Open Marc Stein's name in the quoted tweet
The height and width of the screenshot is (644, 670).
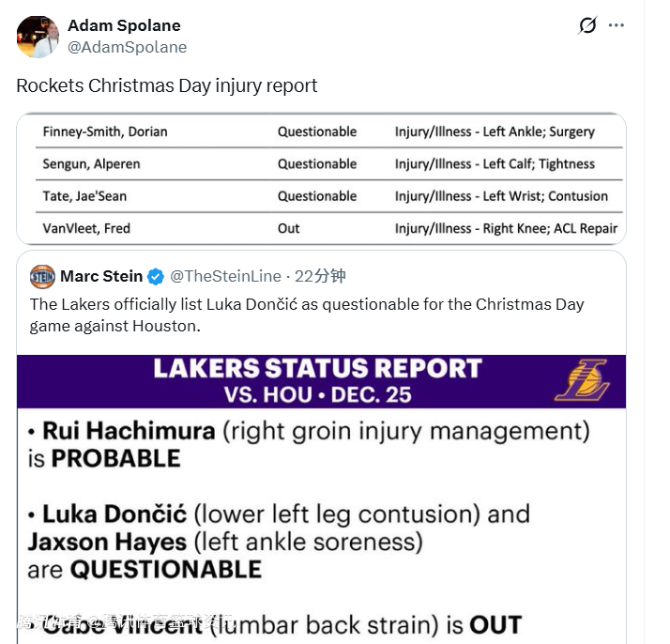[x=101, y=276]
